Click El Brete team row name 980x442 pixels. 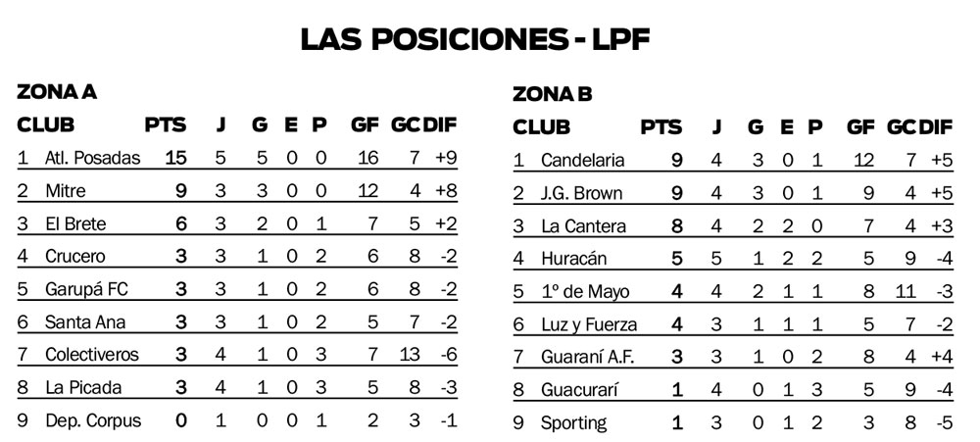pyautogui.click(x=75, y=223)
